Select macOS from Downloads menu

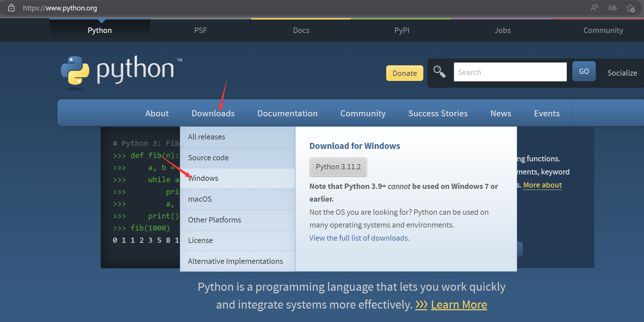pos(237,199)
